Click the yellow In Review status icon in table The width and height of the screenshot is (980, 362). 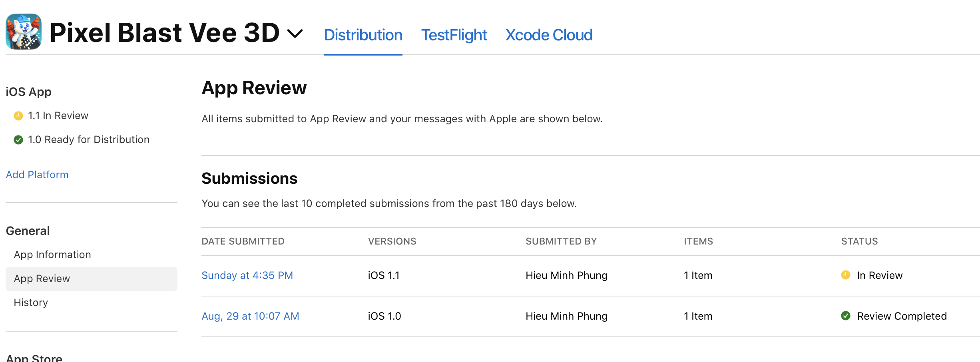846,275
